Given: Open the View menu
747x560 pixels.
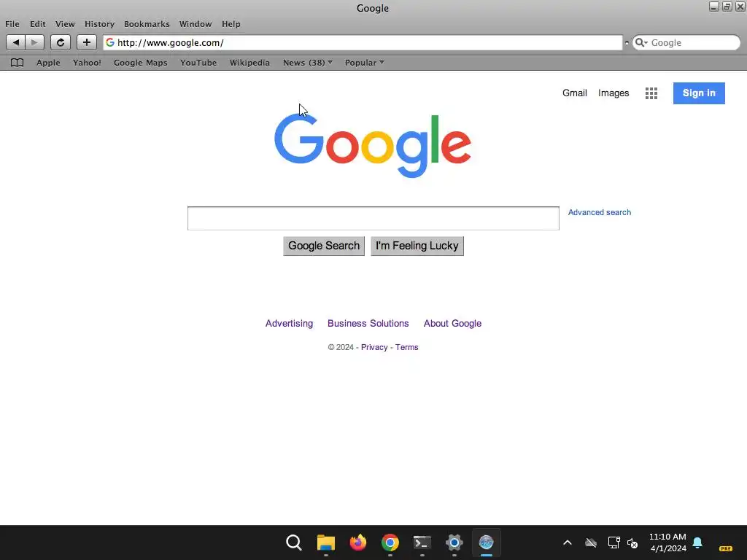Looking at the screenshot, I should [65, 24].
